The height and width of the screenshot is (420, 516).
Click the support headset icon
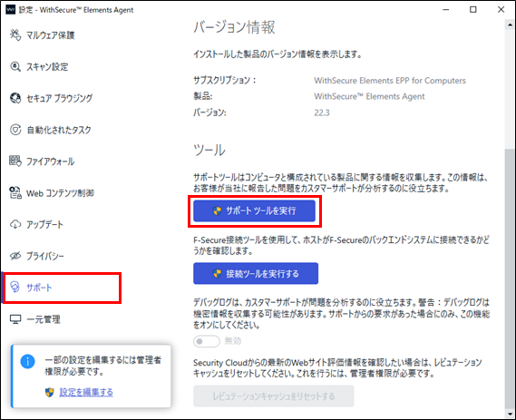click(15, 288)
